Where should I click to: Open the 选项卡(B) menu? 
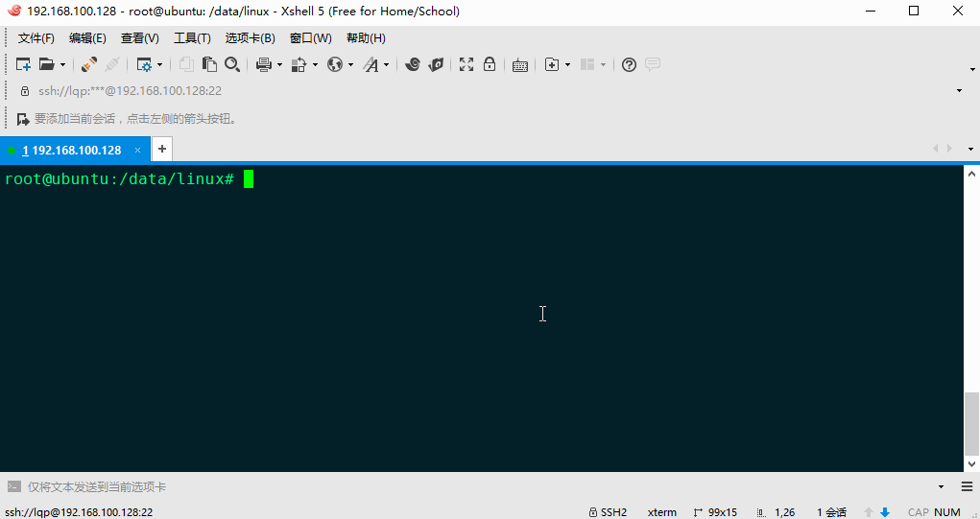250,38
